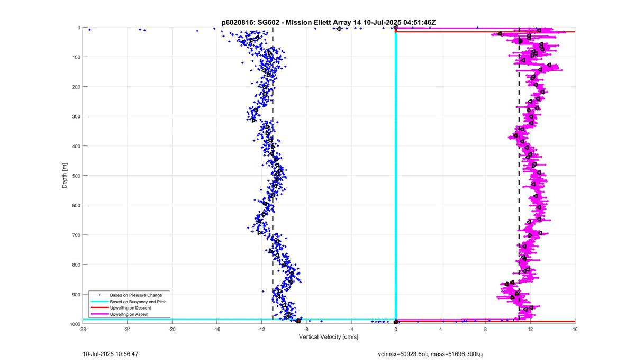Viewport: 635px width, 364px height.
Task: Click the depth tick label '700'
Action: (x=76, y=235)
